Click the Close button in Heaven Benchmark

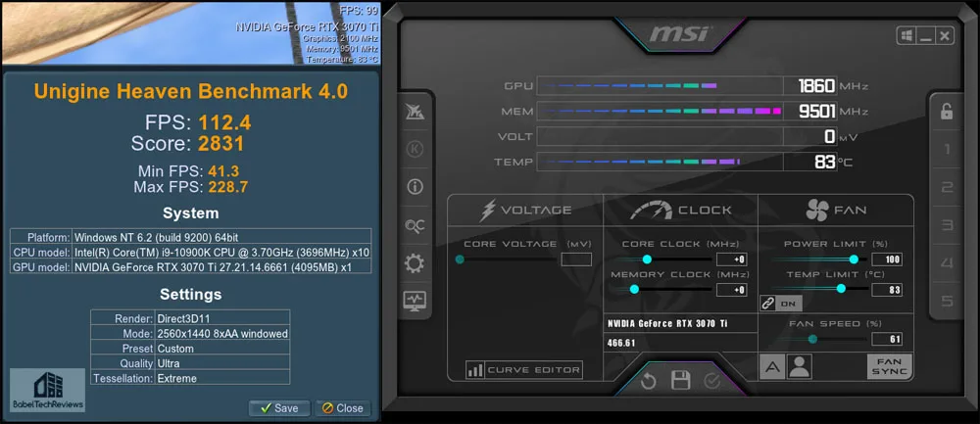pos(342,407)
